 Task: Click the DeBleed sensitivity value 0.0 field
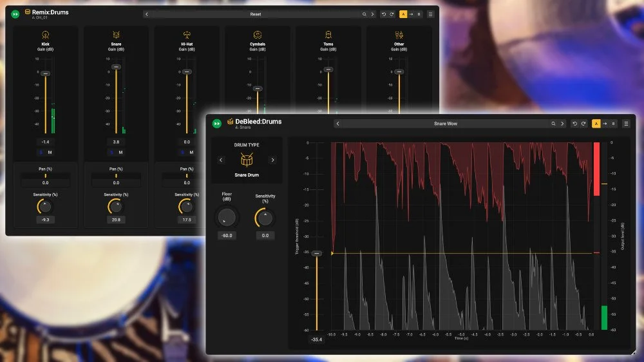[x=265, y=236]
